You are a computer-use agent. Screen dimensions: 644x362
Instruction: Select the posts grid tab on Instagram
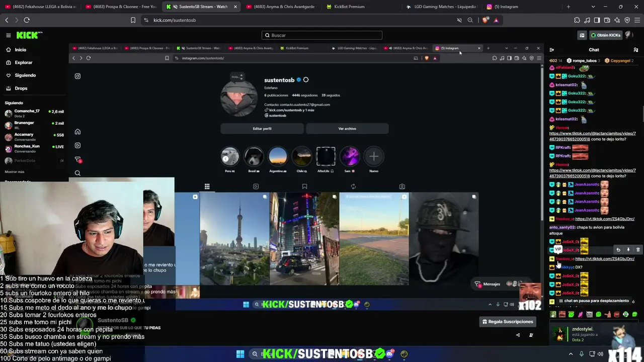(x=207, y=187)
